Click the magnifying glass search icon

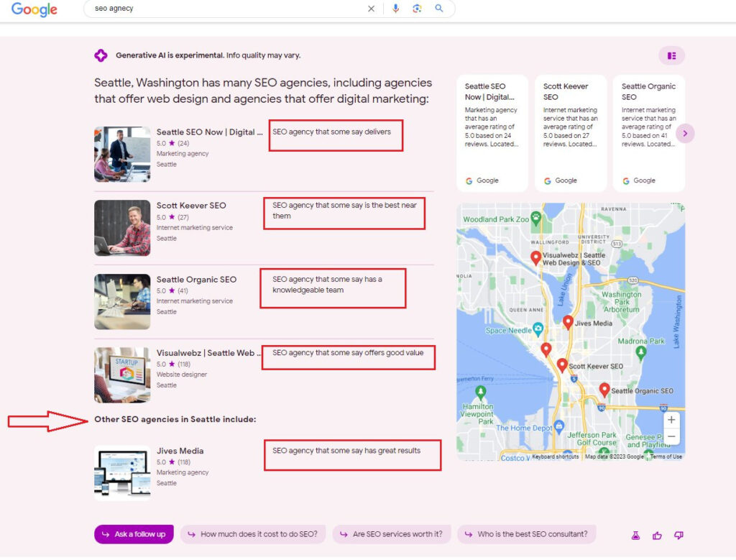coord(439,9)
